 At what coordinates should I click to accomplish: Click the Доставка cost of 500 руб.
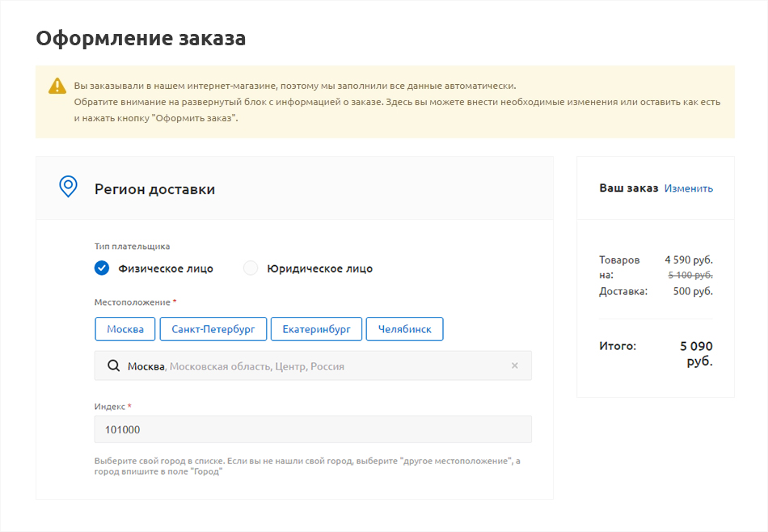(x=693, y=291)
